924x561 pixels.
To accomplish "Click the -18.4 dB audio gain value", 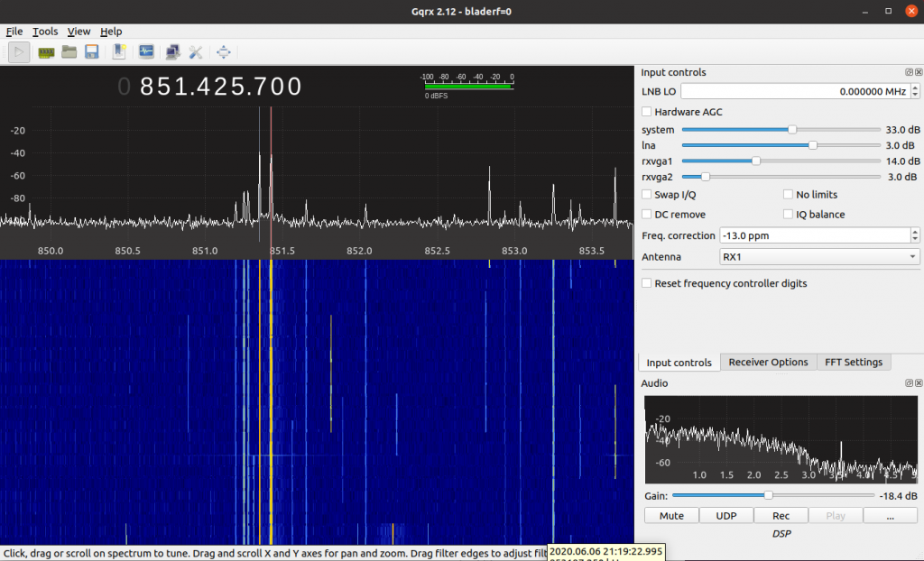I will 898,495.
